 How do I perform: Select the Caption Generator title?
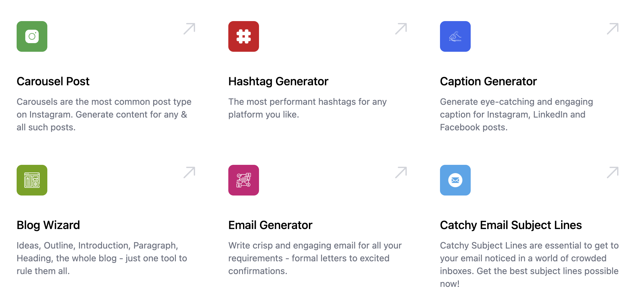point(488,81)
